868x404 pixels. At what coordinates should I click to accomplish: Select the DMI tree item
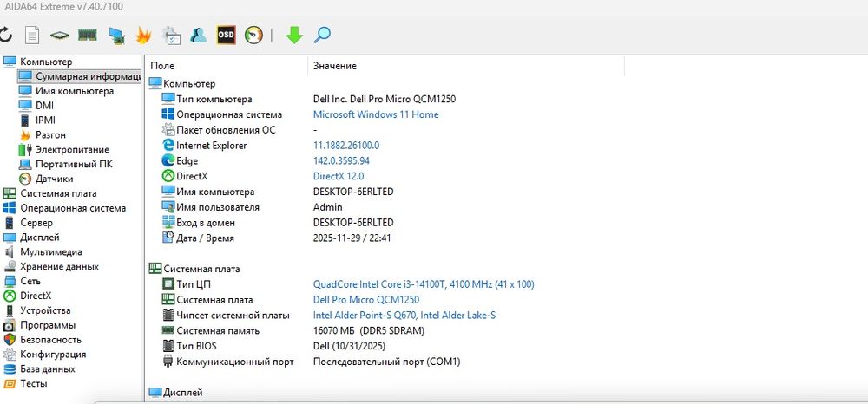[x=45, y=106]
